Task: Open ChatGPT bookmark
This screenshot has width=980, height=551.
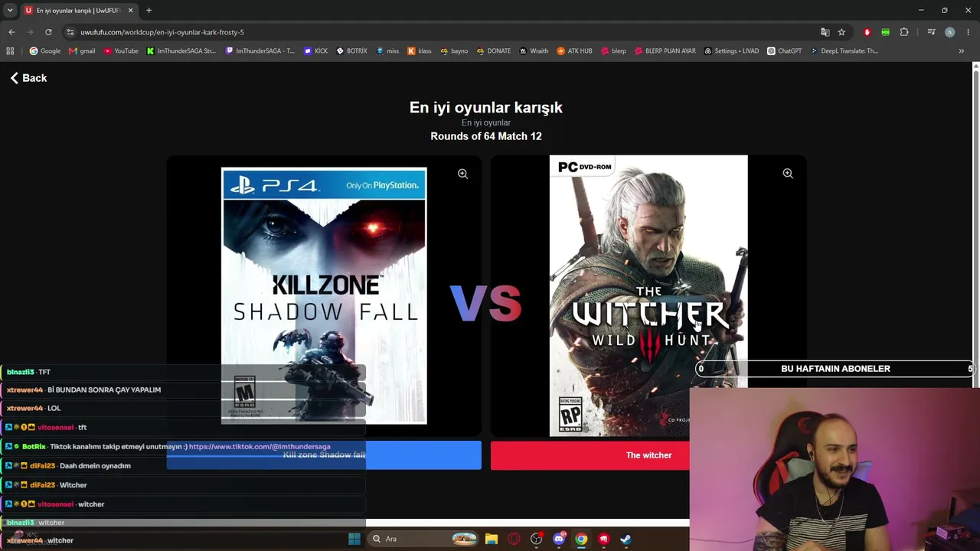Action: pos(784,51)
